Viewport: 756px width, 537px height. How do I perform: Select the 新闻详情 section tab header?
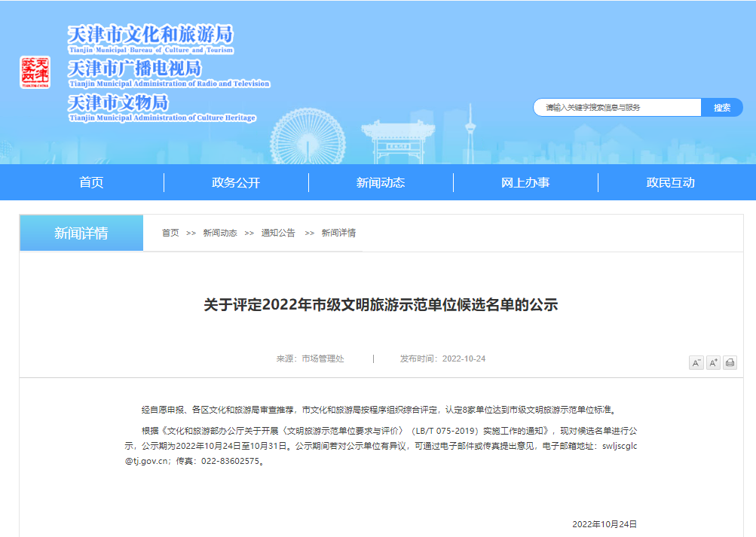81,233
